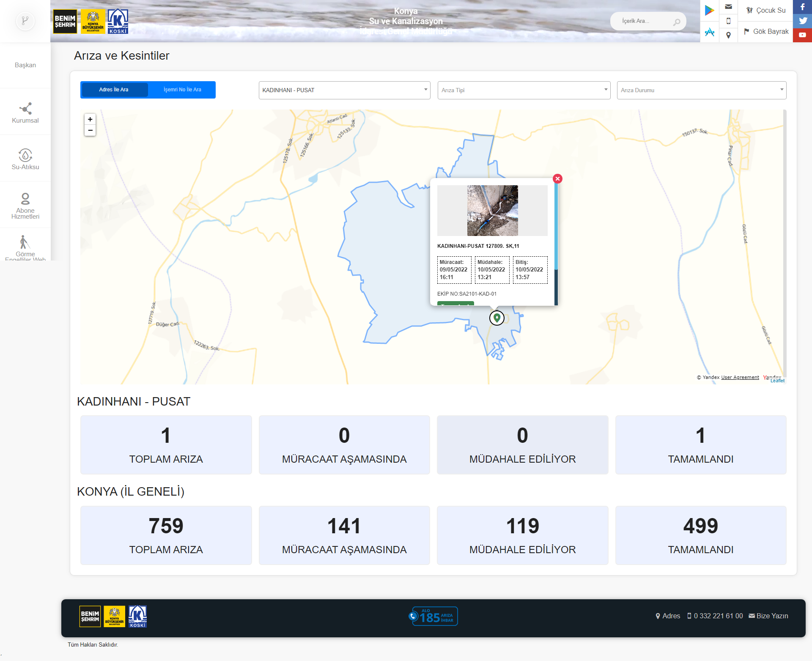Click the location pin icon in header
The width and height of the screenshot is (812, 661).
[x=728, y=35]
